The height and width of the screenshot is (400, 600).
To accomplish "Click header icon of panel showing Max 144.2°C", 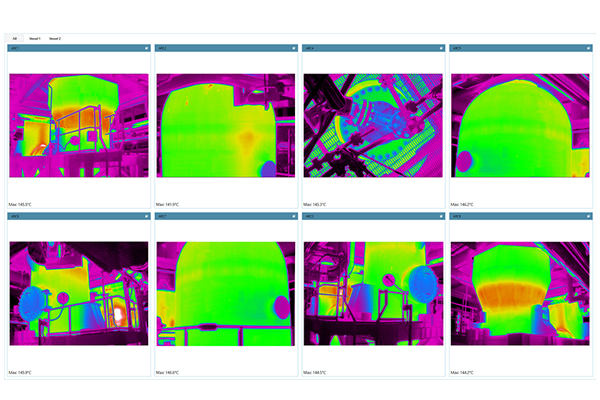I will 588,216.
